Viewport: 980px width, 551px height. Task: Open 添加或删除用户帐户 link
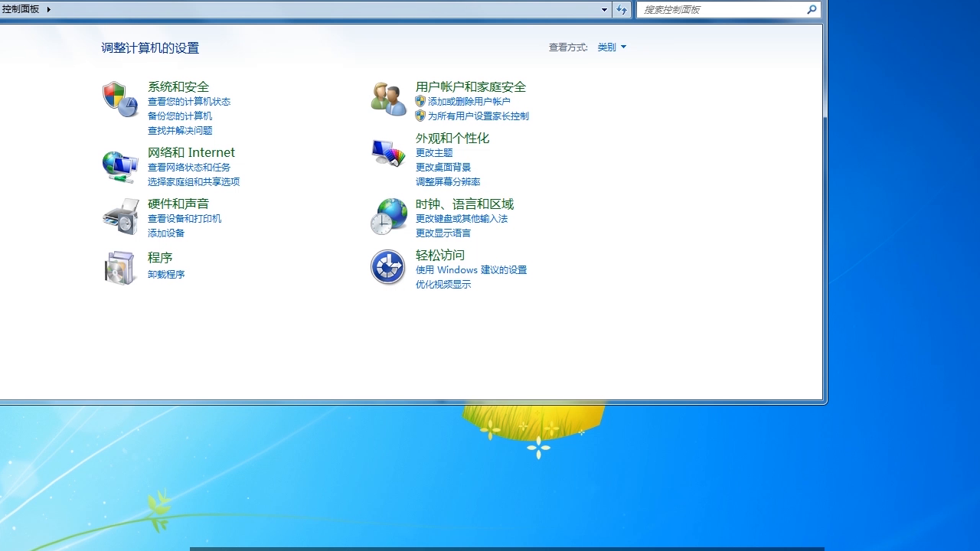point(469,101)
